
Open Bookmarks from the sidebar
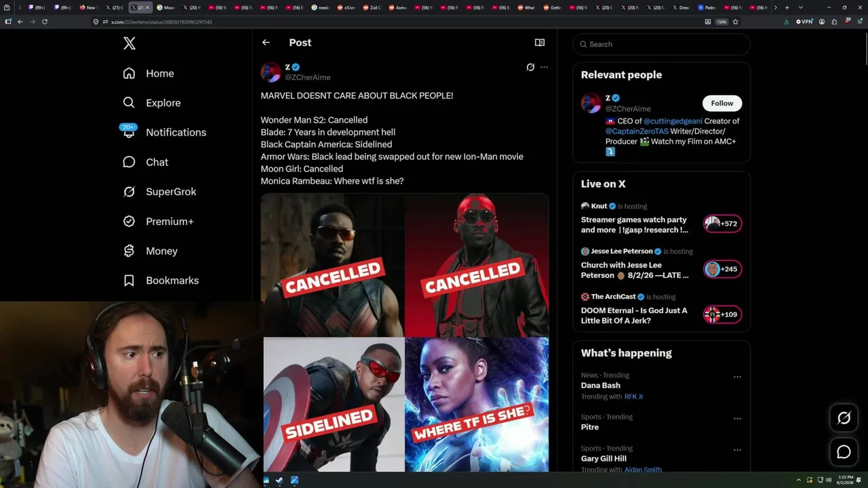pos(161,281)
